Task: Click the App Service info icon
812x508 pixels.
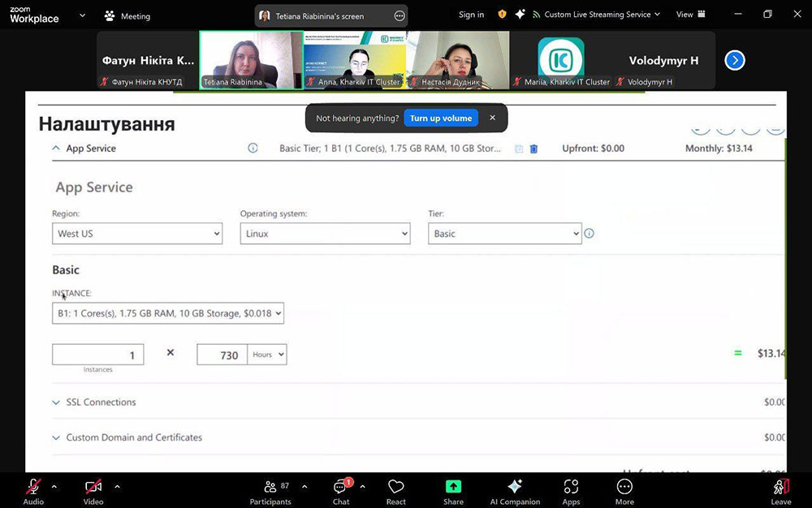Action: pos(253,148)
